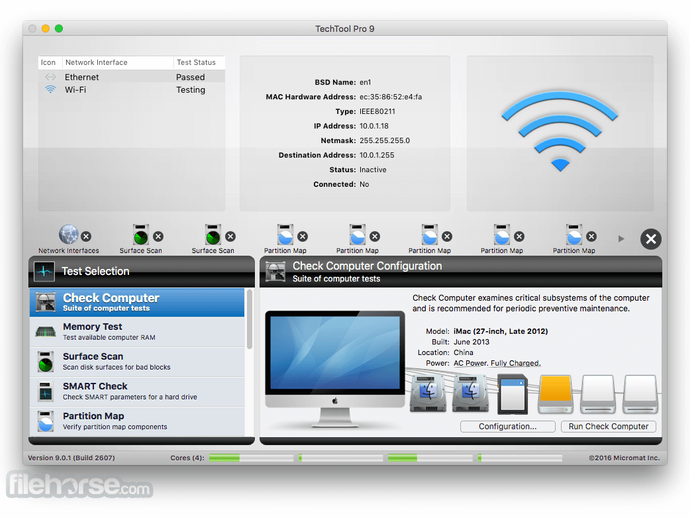690x518 pixels.
Task: Click Netmask value 255.255.255.0
Action: pyautogui.click(x=385, y=140)
